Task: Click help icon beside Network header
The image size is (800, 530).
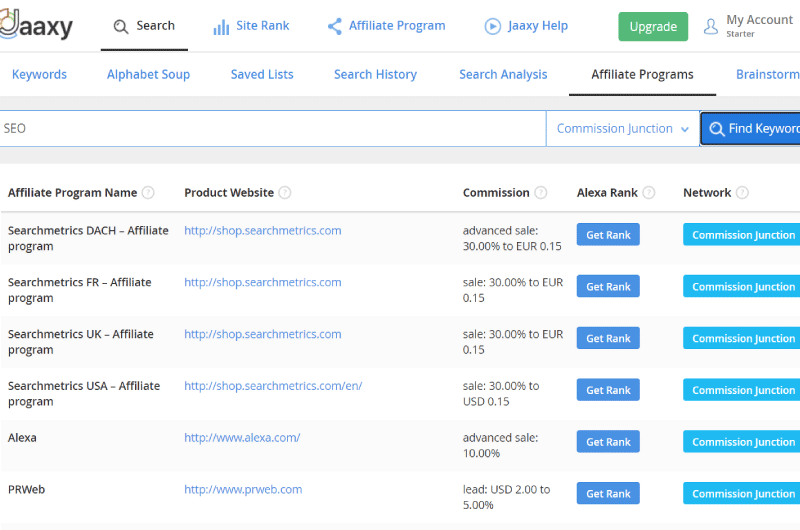Action: point(742,193)
